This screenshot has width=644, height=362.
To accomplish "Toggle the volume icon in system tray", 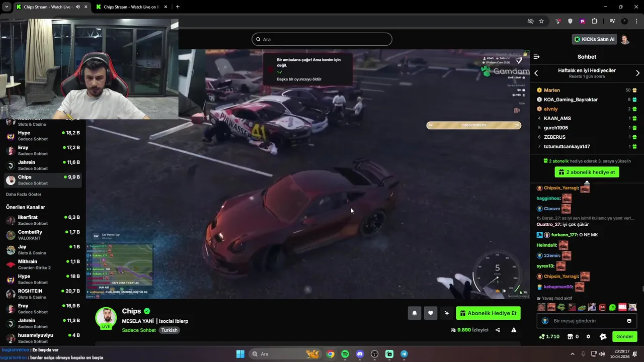I will click(602, 354).
